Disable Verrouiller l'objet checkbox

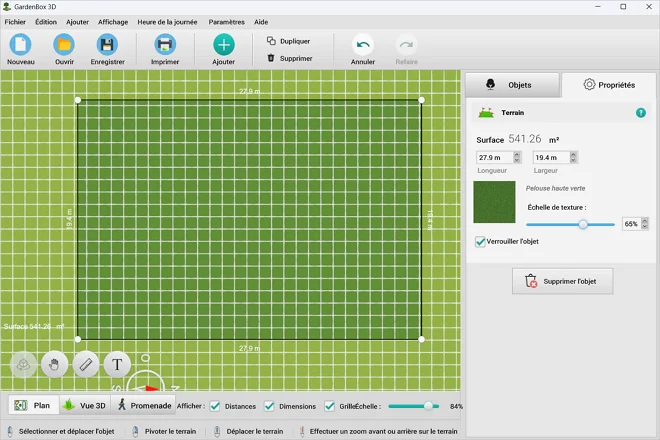coord(480,242)
